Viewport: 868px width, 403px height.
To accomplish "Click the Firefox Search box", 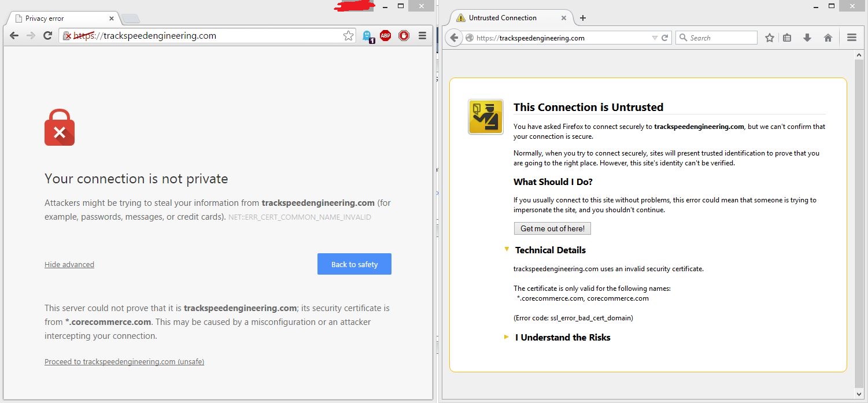I will pyautogui.click(x=716, y=38).
